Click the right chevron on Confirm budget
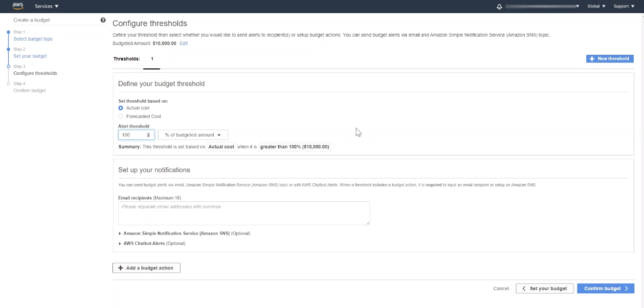Image resolution: width=644 pixels, height=308 pixels. pyautogui.click(x=626, y=288)
